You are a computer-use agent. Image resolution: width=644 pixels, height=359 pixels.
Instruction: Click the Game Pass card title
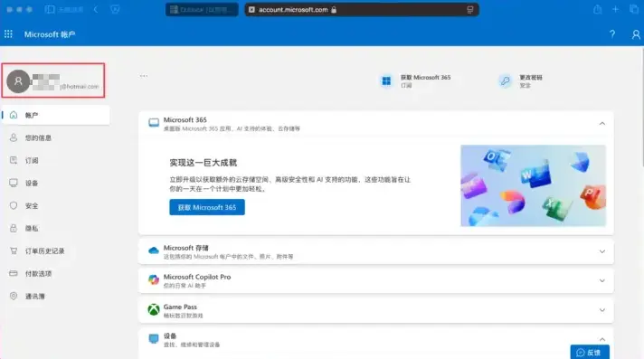point(180,307)
